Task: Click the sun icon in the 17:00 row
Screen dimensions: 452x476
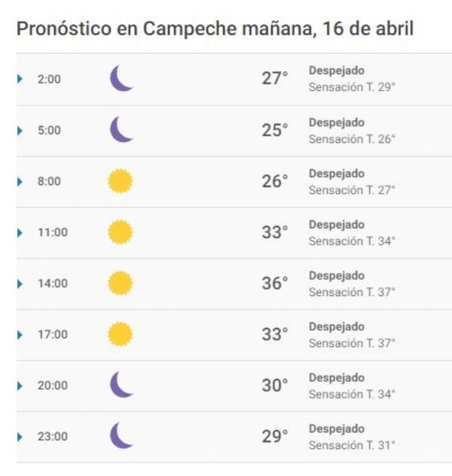Action: 120,334
